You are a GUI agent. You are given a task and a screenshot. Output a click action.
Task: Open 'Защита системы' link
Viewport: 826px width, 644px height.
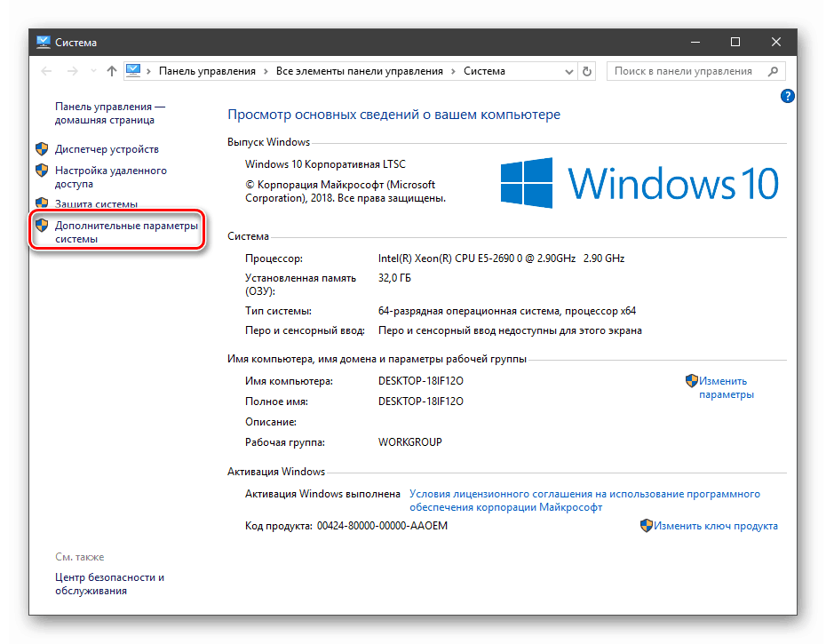[97, 204]
